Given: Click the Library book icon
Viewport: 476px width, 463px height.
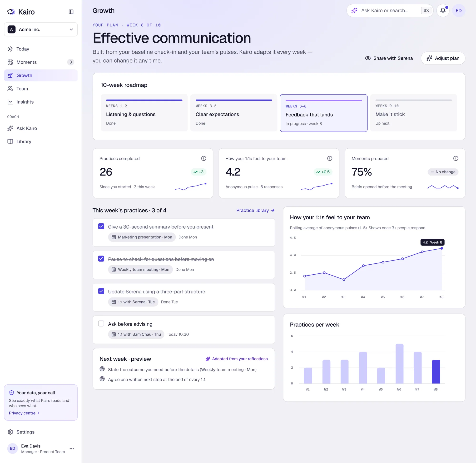Looking at the screenshot, I should 10,141.
